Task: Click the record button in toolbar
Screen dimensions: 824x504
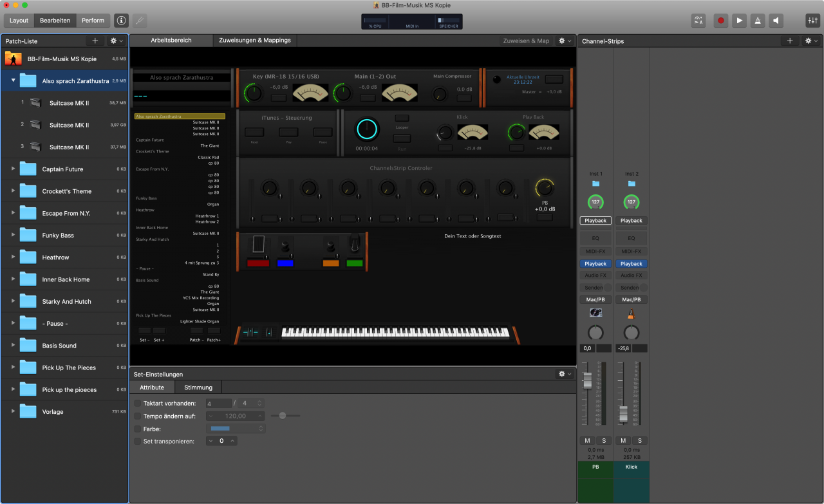Action: pyautogui.click(x=721, y=21)
